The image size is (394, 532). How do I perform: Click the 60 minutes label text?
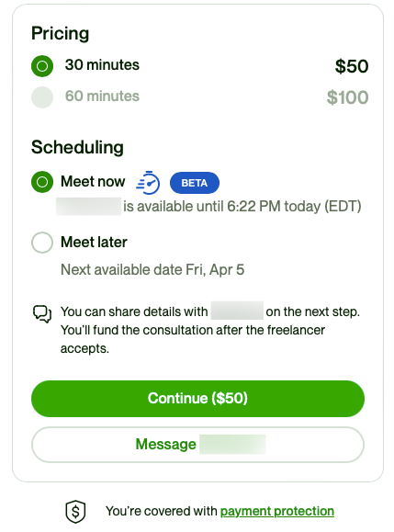click(102, 96)
